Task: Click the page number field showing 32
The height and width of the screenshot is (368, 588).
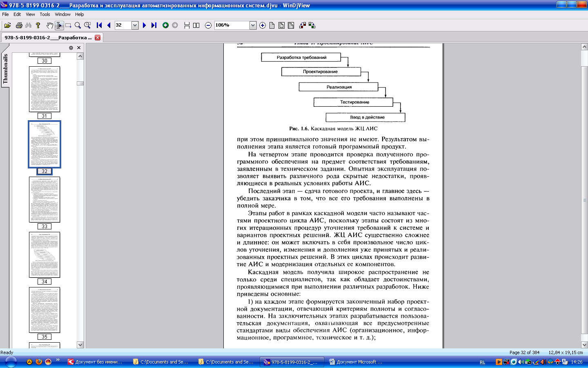Action: pyautogui.click(x=123, y=25)
